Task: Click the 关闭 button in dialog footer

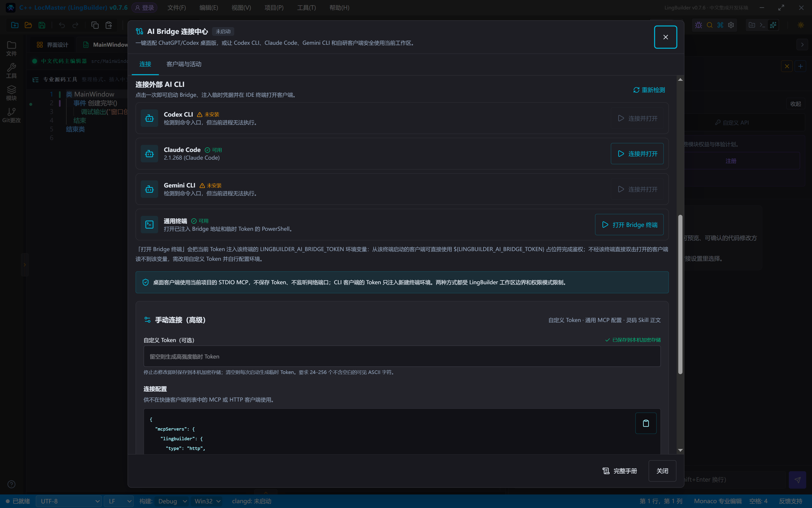Action: pyautogui.click(x=662, y=471)
